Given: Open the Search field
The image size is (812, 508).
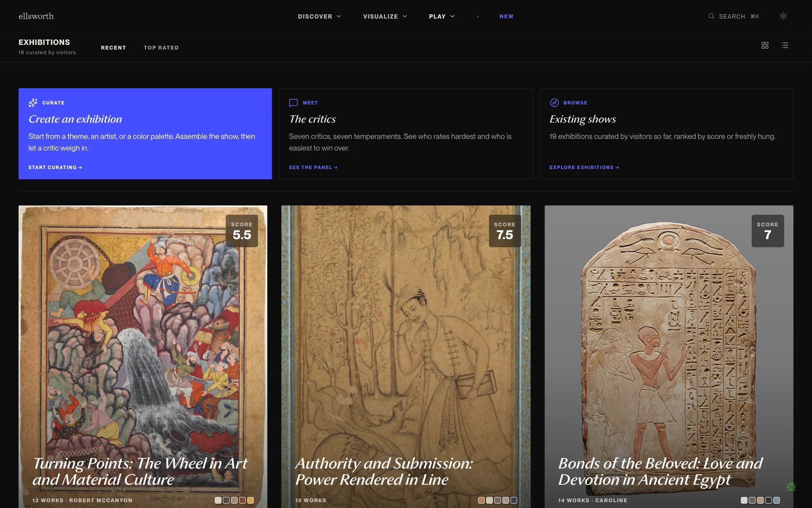Looking at the screenshot, I should point(734,16).
